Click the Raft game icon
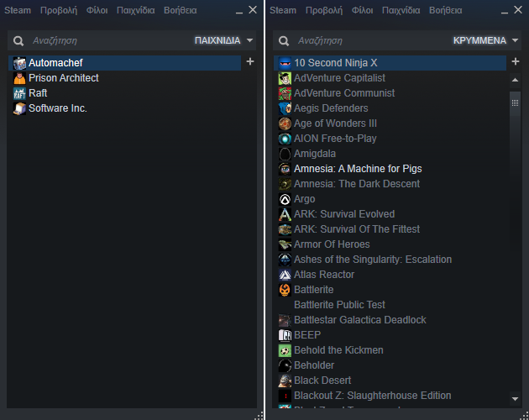The image size is (529, 420). point(19,93)
